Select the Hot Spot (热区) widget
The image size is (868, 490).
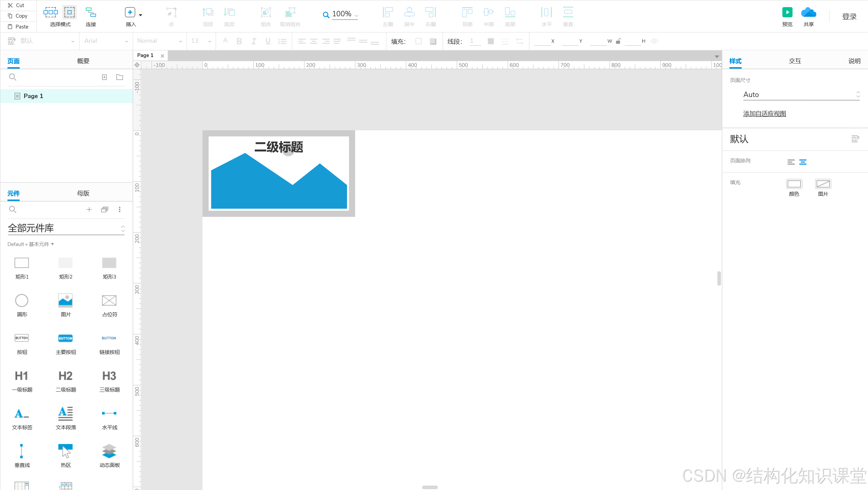pos(65,451)
